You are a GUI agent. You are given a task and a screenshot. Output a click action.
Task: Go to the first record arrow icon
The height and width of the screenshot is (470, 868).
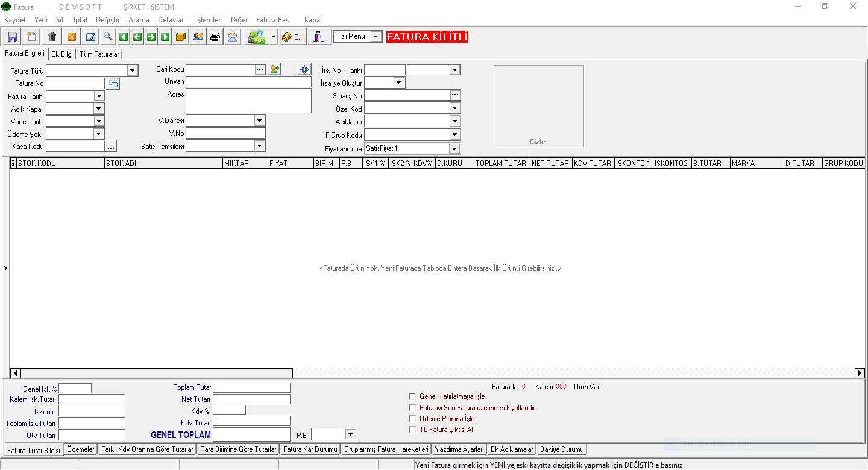[123, 37]
